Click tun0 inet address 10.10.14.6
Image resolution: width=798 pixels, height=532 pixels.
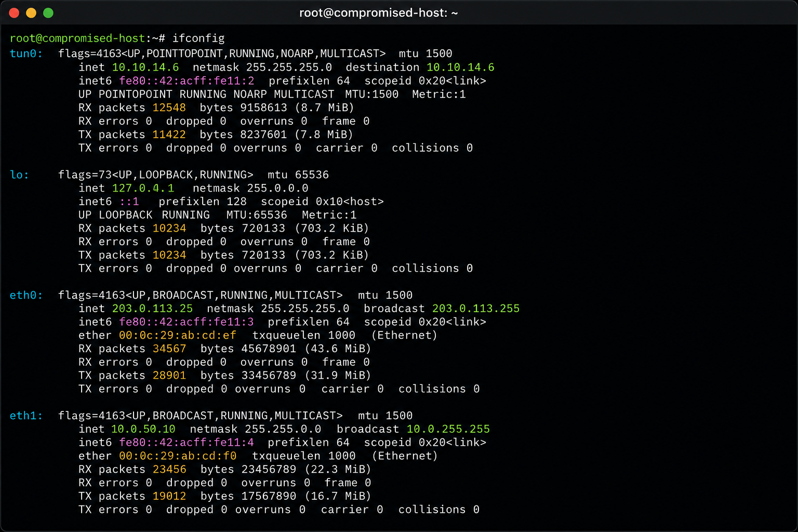click(x=145, y=67)
